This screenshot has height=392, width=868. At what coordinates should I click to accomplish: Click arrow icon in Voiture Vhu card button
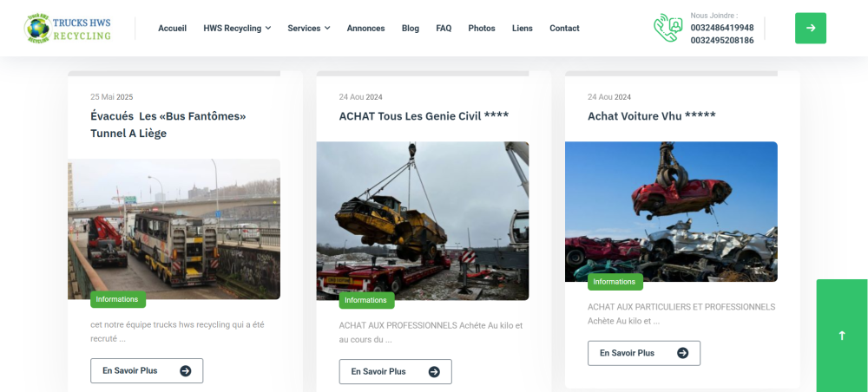pos(682,353)
